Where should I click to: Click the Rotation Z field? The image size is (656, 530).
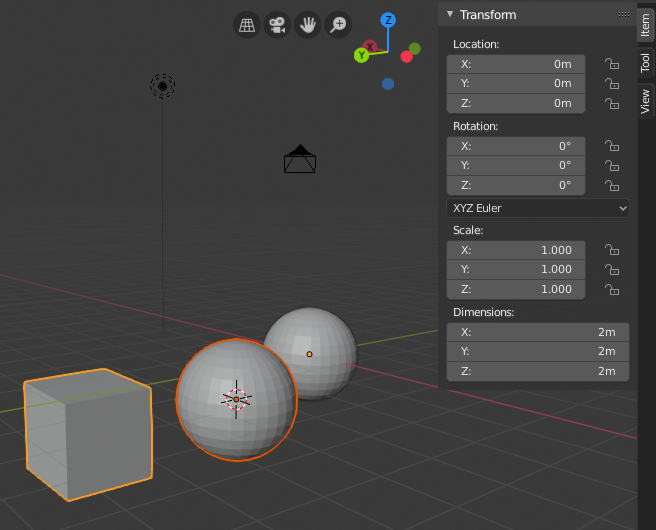(516, 185)
